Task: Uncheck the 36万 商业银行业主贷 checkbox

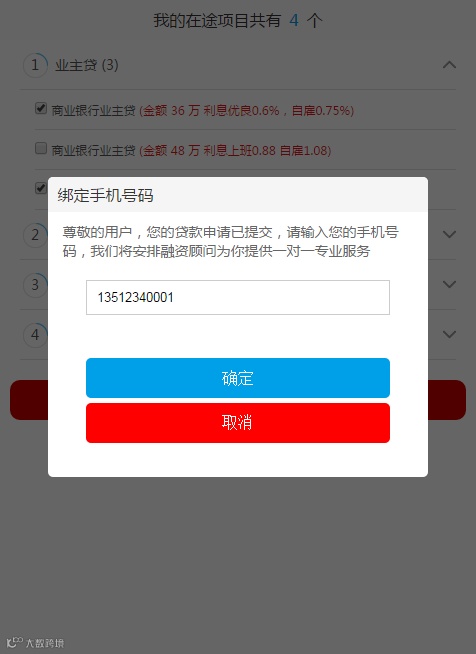Action: point(40,108)
